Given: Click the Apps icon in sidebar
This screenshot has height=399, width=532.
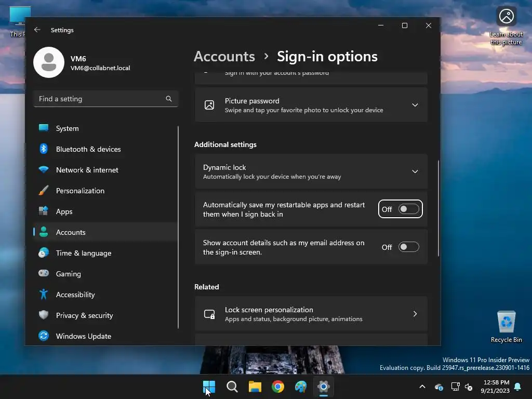Looking at the screenshot, I should click(44, 211).
